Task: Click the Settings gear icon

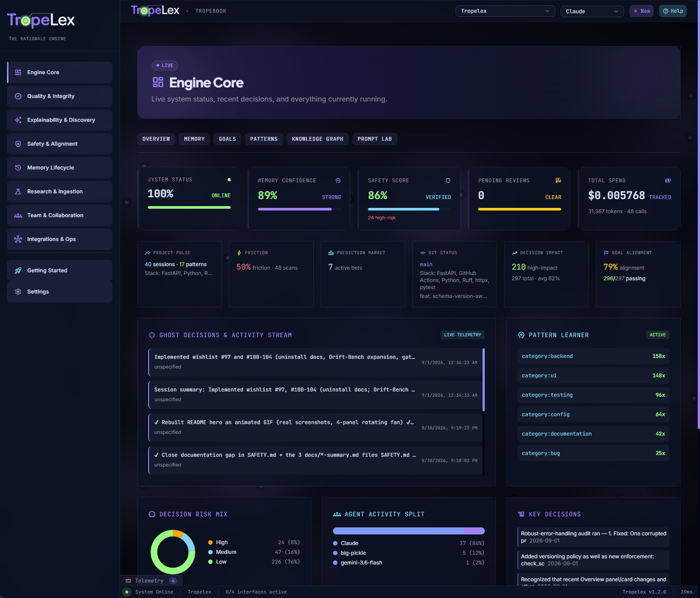Action: coord(18,292)
